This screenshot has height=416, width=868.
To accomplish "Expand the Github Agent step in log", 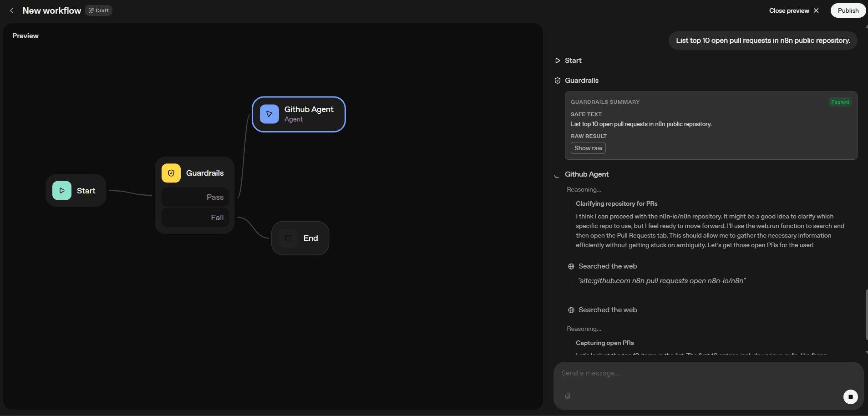I will pos(582,174).
